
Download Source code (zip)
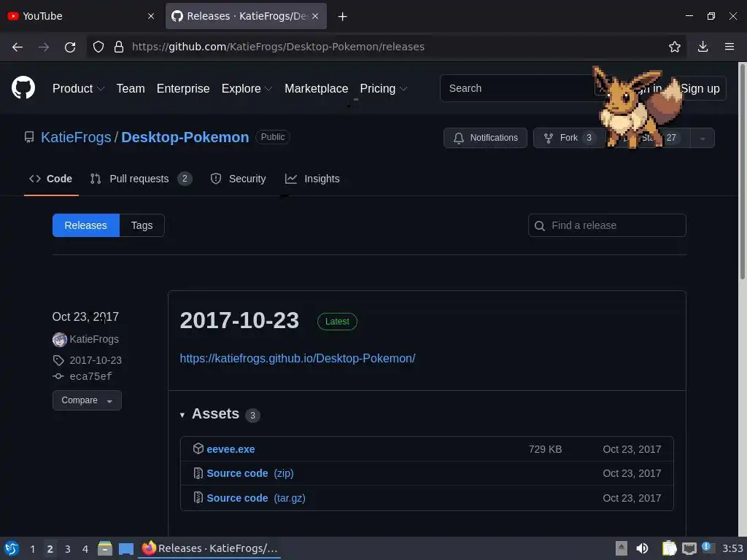pos(250,473)
